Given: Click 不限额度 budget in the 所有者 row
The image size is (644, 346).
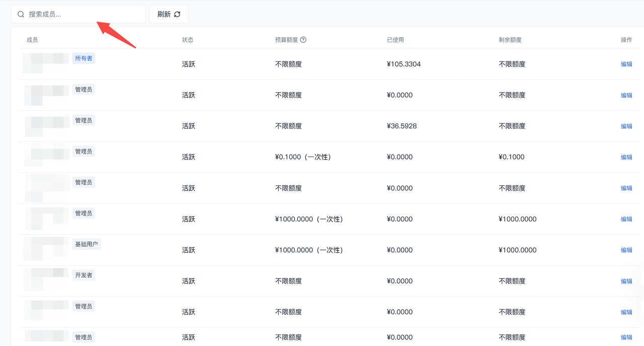Looking at the screenshot, I should [289, 64].
